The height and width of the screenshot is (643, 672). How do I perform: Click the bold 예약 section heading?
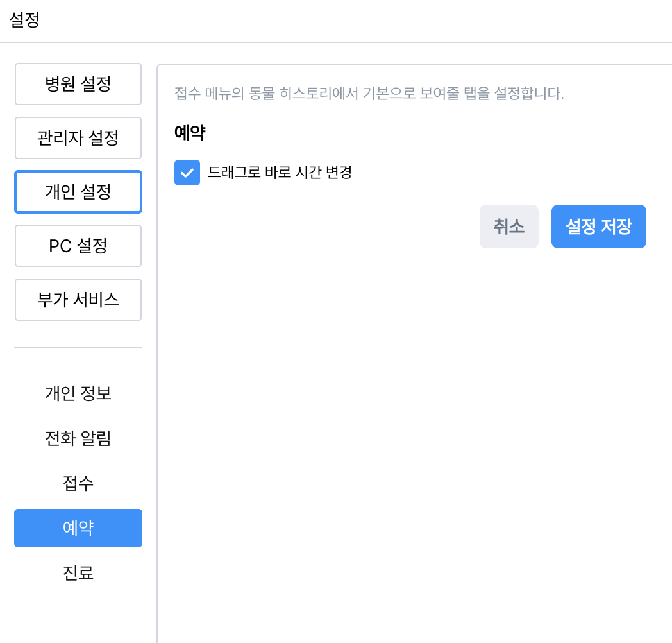click(x=190, y=133)
